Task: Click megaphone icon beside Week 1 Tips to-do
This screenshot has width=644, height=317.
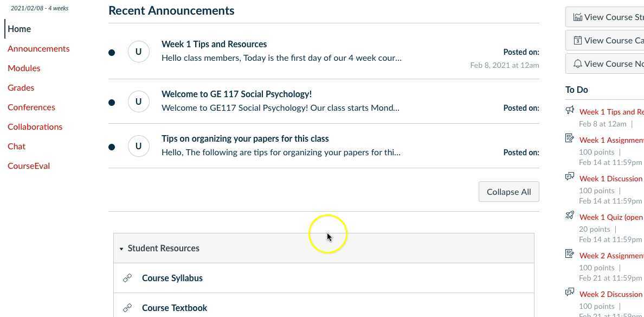Action: pyautogui.click(x=570, y=110)
